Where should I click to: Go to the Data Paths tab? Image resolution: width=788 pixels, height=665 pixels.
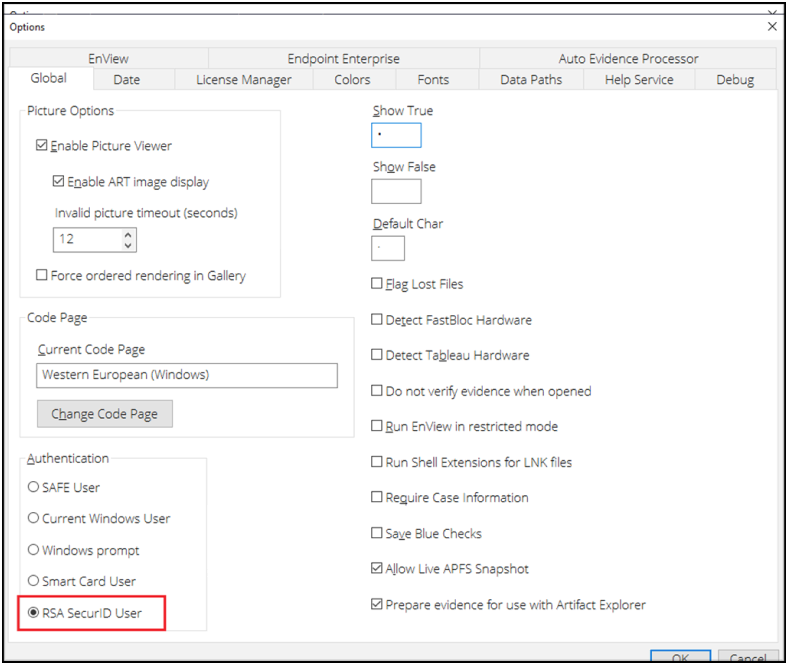[x=531, y=80]
